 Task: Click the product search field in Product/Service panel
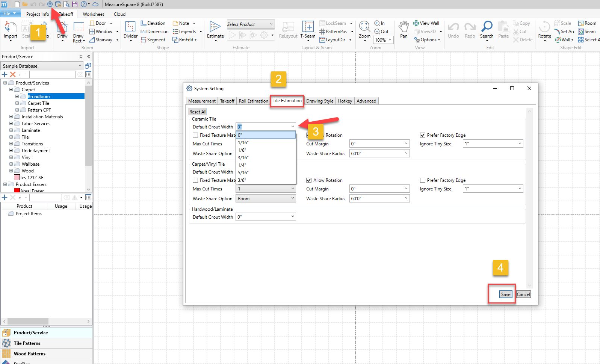coord(52,75)
